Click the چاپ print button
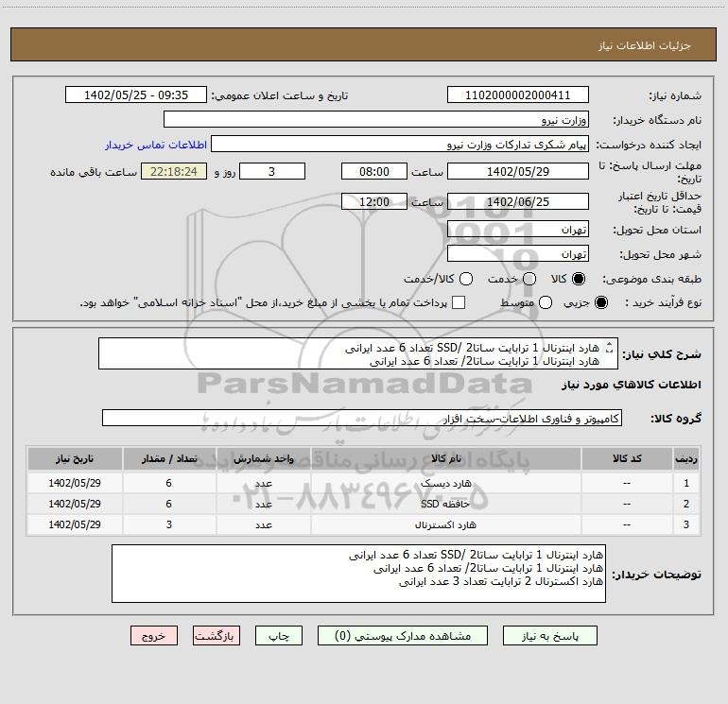 click(x=279, y=635)
